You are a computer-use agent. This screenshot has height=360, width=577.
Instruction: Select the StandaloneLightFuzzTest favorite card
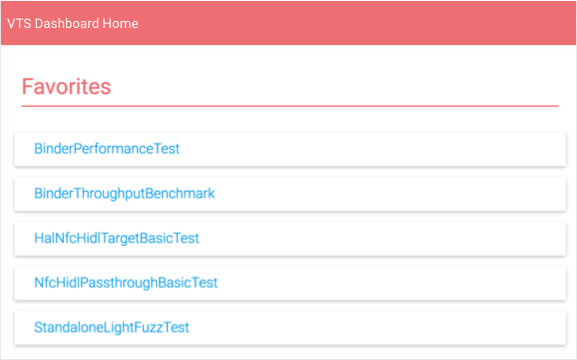[290, 328]
